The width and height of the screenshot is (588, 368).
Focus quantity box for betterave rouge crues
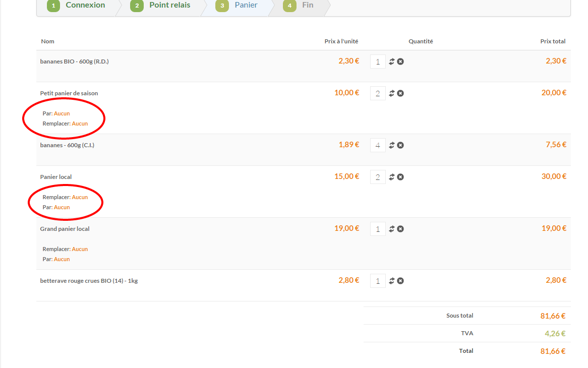tap(378, 281)
